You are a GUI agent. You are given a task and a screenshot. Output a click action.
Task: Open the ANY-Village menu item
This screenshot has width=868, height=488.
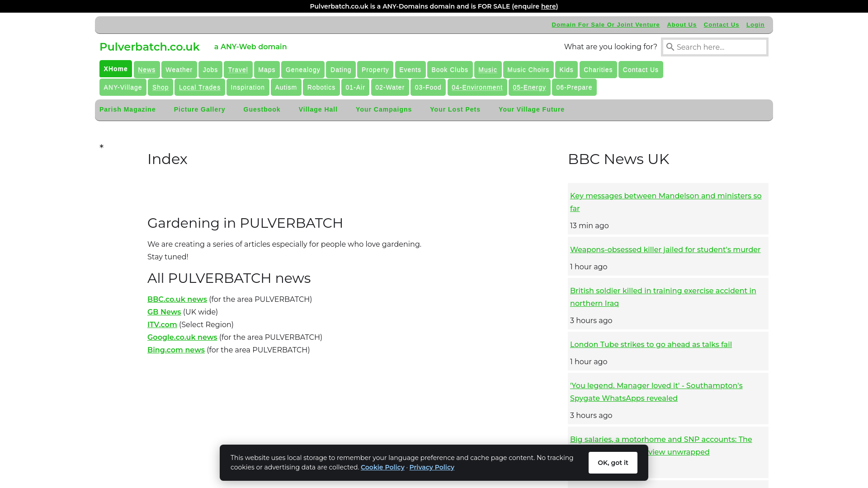(123, 87)
